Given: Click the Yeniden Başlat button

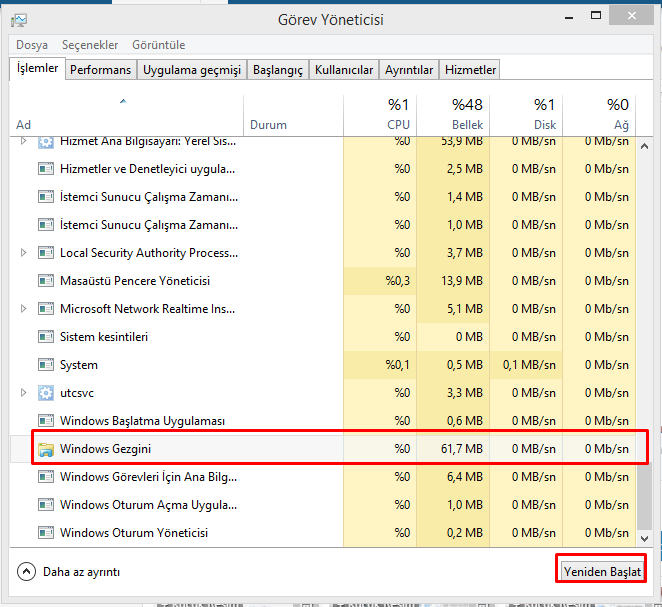Looking at the screenshot, I should coord(602,572).
